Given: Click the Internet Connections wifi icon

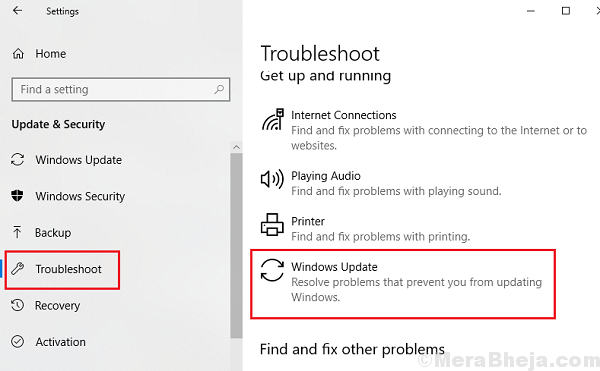Looking at the screenshot, I should [x=273, y=119].
